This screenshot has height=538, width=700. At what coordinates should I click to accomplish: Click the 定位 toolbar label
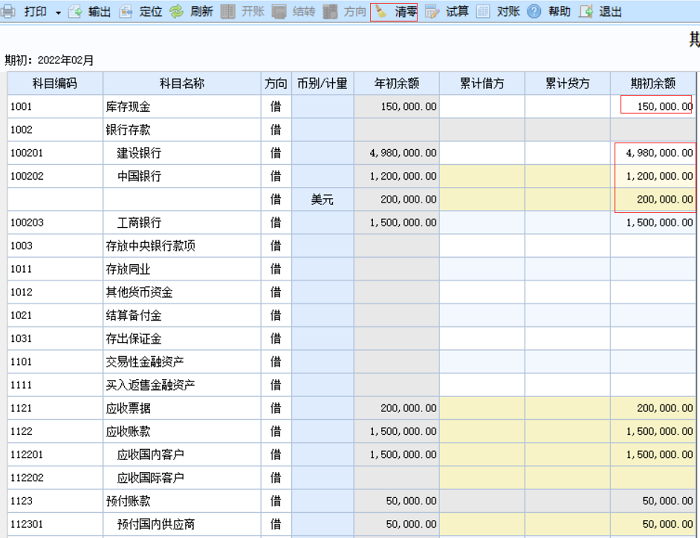(150, 12)
